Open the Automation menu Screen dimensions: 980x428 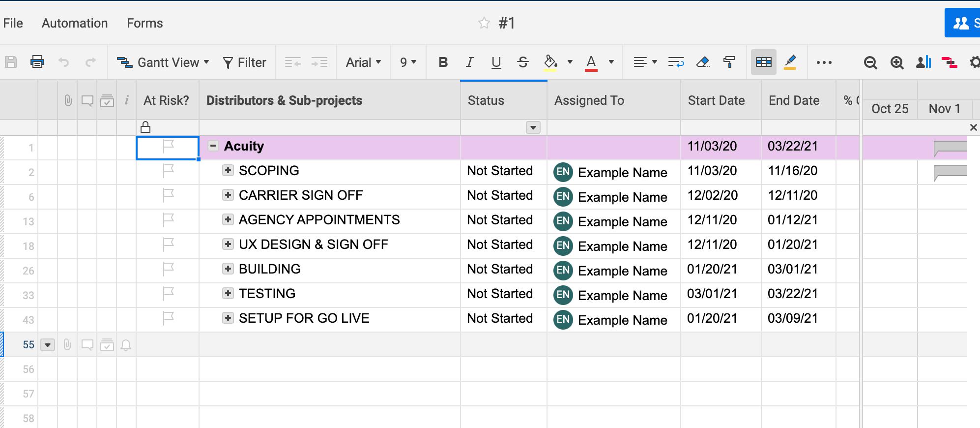tap(75, 23)
